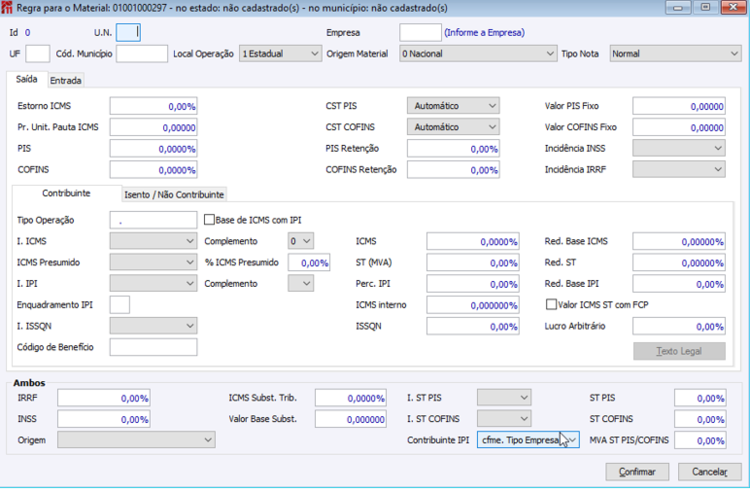Click ICMS Subst. Trib. field
Screen dimensions: 750x491
[x=351, y=398]
